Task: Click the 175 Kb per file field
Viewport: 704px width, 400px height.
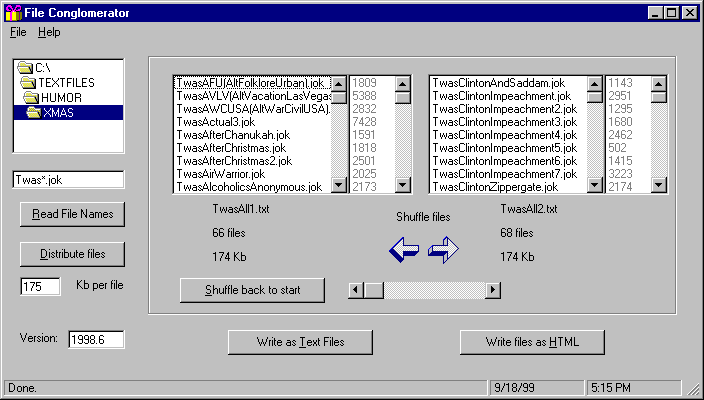Action: [x=40, y=286]
